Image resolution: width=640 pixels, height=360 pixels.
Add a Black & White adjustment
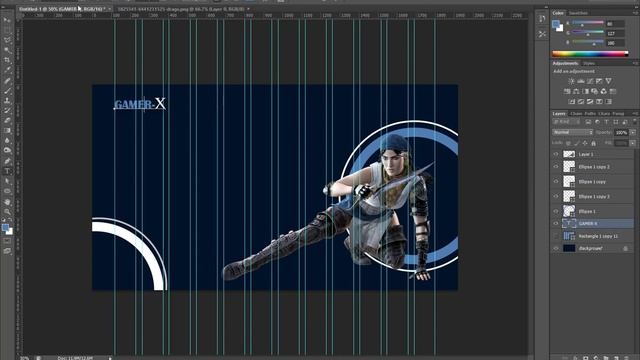[x=585, y=91]
